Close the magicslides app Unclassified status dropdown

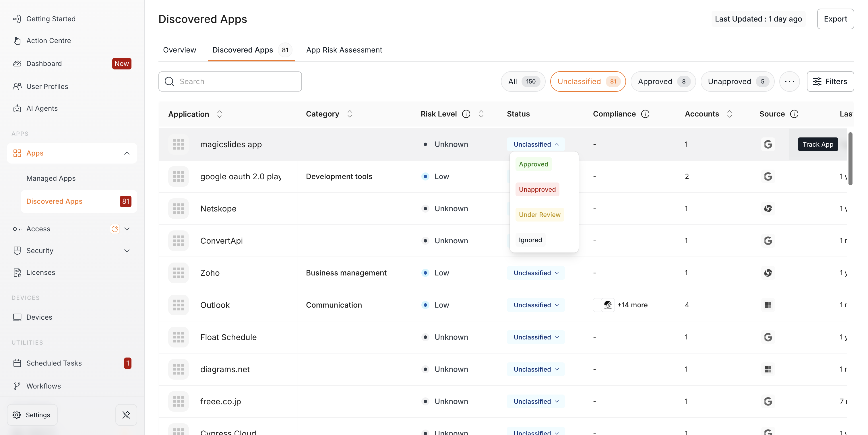pos(536,145)
